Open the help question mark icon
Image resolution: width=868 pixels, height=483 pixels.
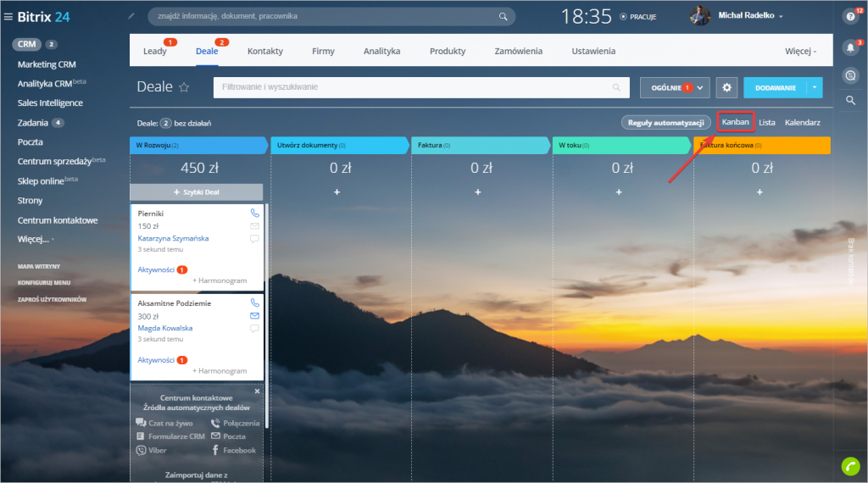coord(850,16)
